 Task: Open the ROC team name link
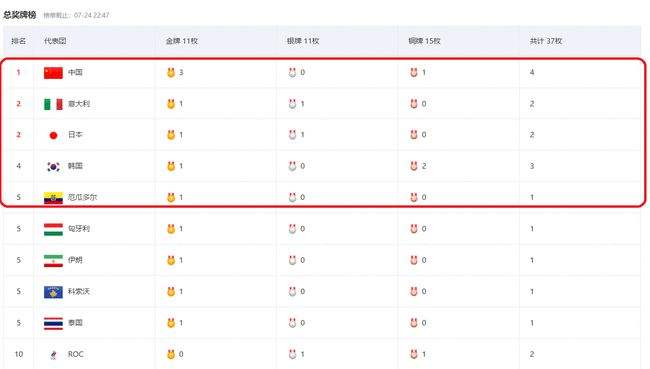76,354
